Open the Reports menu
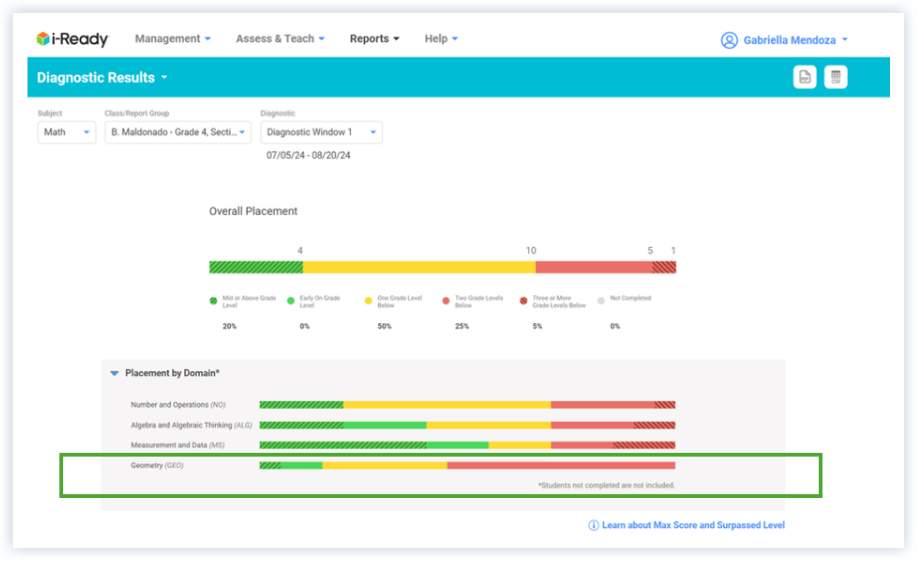Viewport: 918px width, 561px height. tap(374, 39)
